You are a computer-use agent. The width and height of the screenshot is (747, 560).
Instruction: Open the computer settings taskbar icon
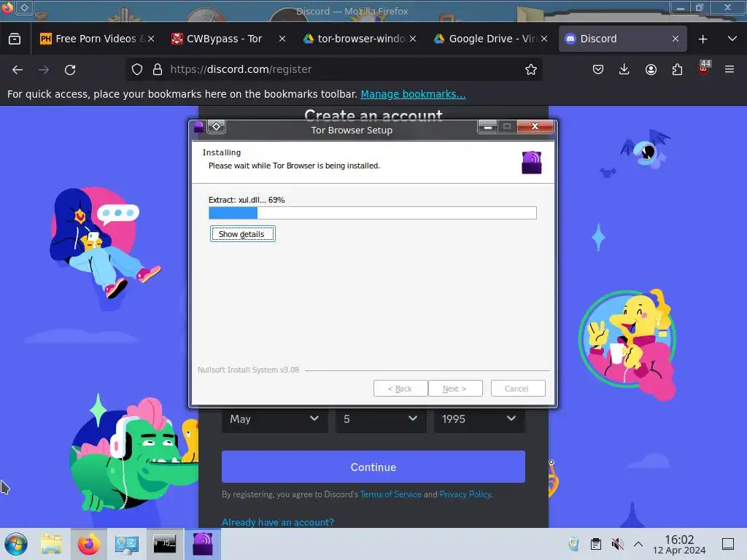click(x=126, y=544)
